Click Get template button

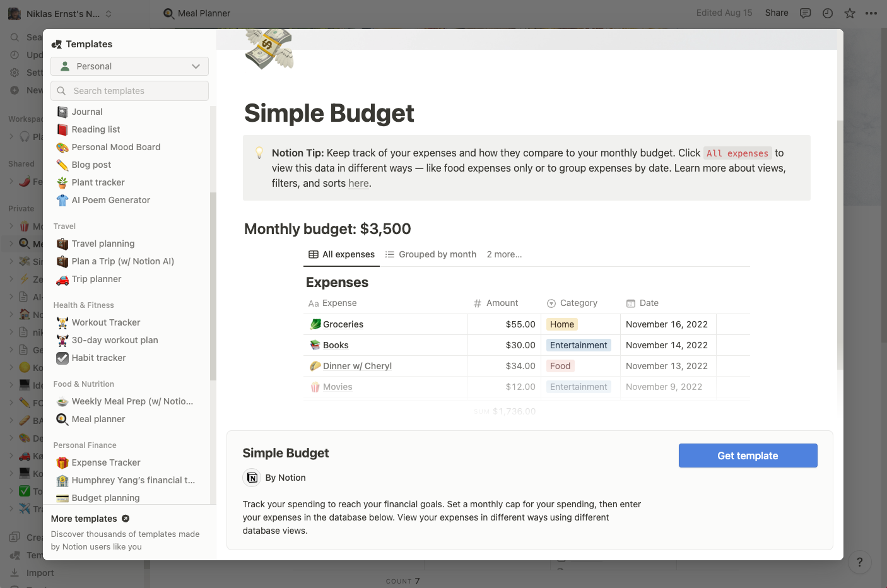[748, 456]
